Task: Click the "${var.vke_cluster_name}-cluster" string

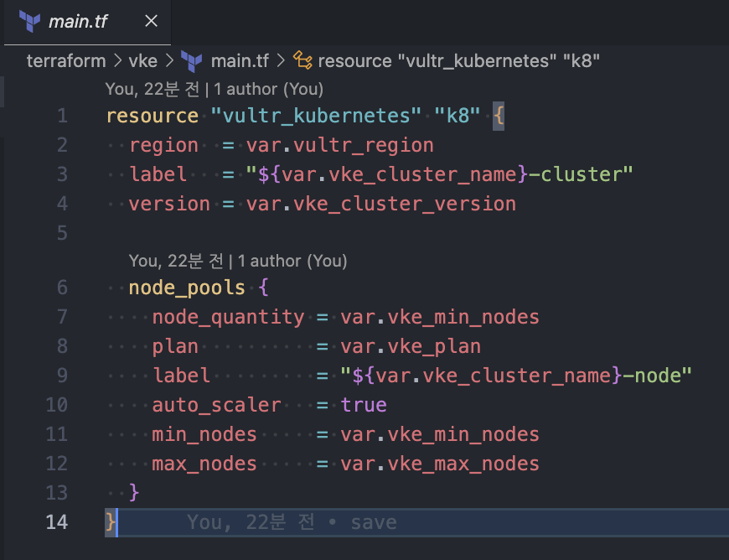Action: click(x=439, y=174)
